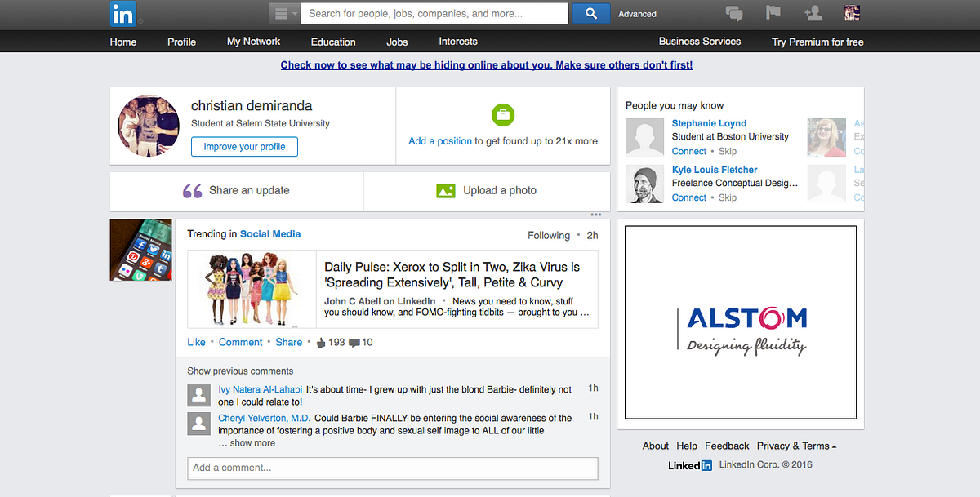Click Improve your profile button
Viewport: 980px width, 497px height.
click(244, 147)
